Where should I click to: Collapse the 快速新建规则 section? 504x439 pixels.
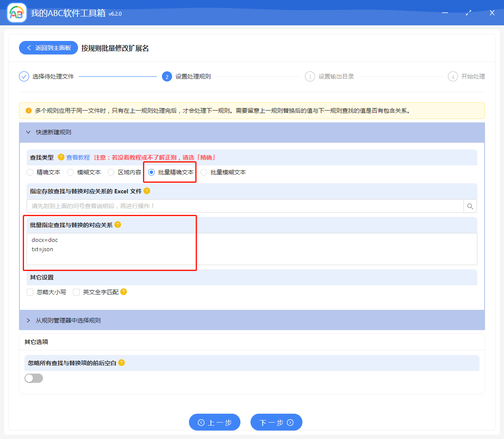[x=28, y=132]
